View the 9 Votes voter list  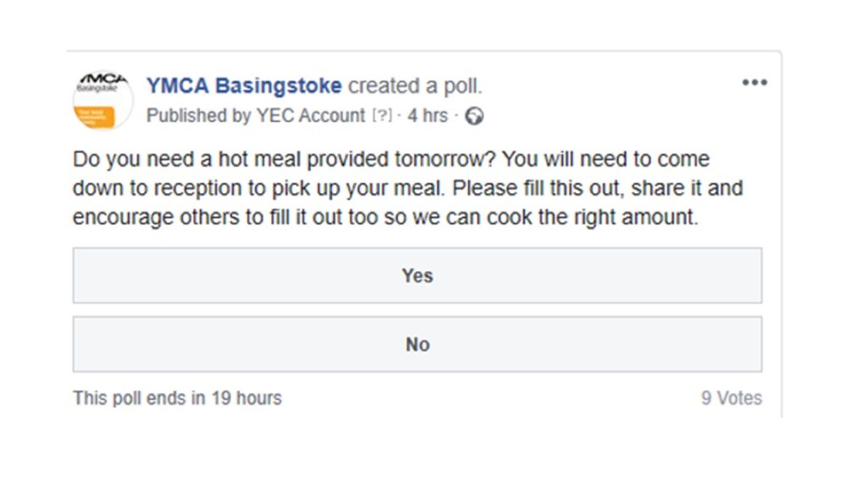pos(731,398)
